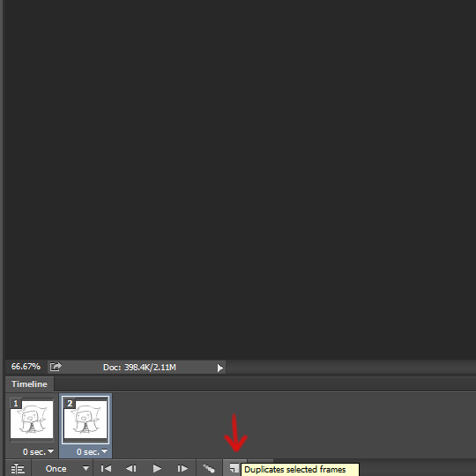Select frame 2 thumbnail

tap(86, 420)
